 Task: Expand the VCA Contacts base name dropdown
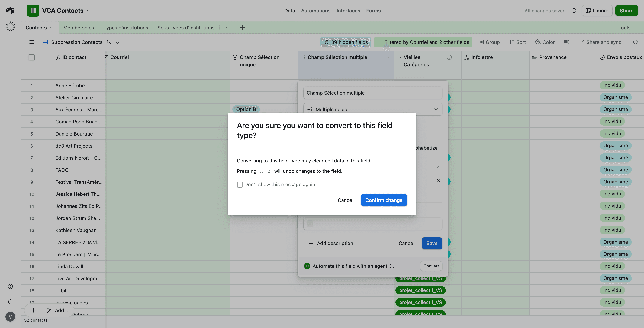pos(88,11)
